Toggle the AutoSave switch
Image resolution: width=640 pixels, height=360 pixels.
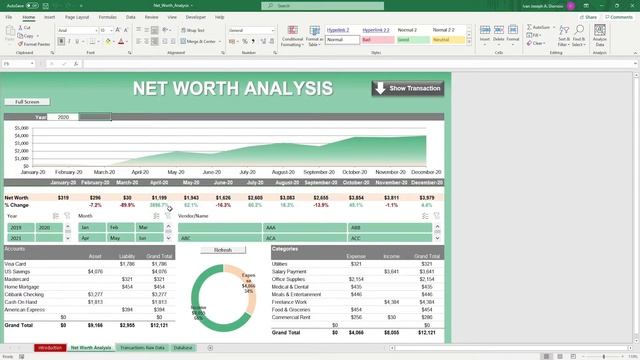[32, 6]
